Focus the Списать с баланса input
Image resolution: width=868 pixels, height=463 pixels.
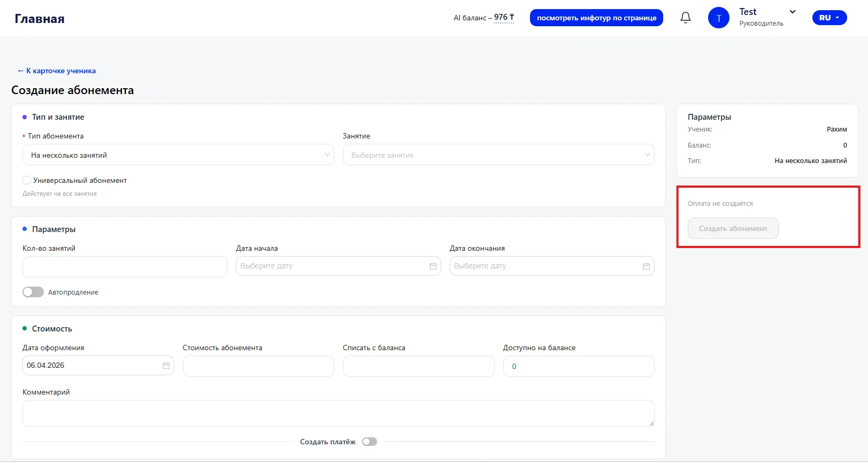419,366
